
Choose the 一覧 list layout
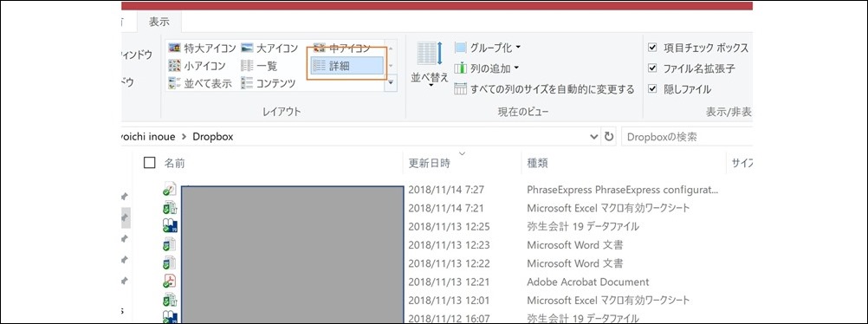[259, 66]
